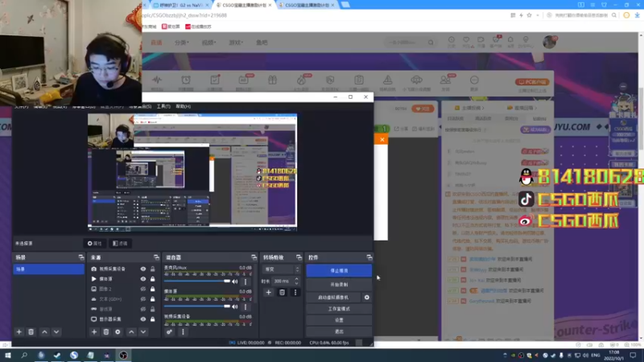Open the 媒体源 mixer channel three-dot menu

click(246, 306)
